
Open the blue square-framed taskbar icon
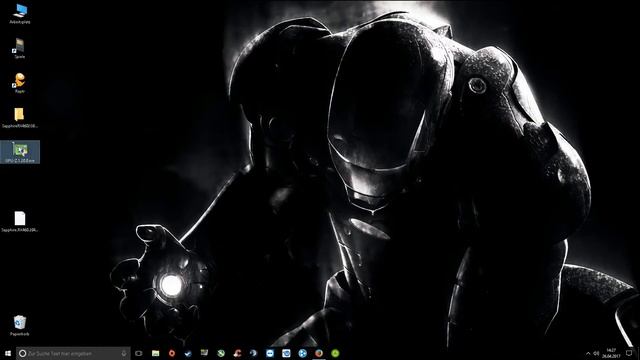coord(286,353)
